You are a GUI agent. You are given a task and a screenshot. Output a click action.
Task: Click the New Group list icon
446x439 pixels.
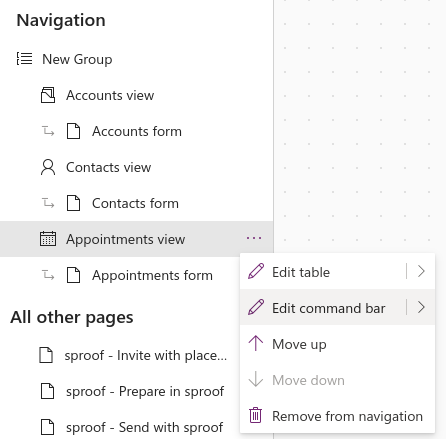(24, 59)
